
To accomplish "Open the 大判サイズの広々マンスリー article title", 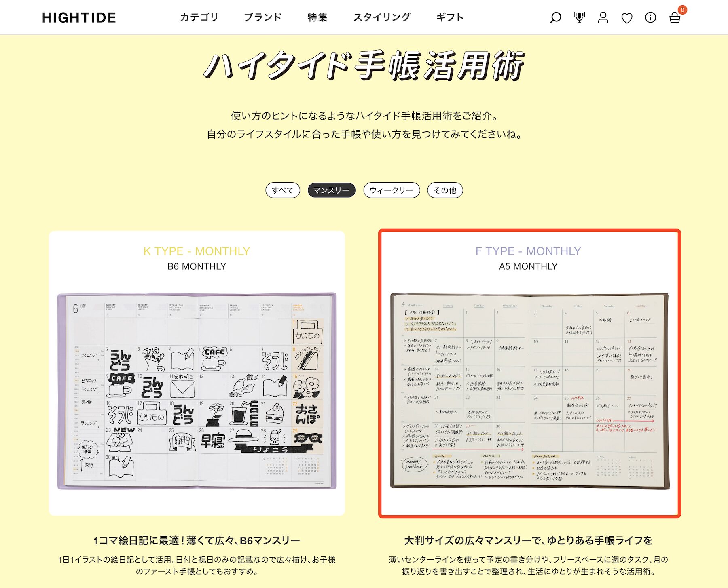I will pyautogui.click(x=528, y=540).
